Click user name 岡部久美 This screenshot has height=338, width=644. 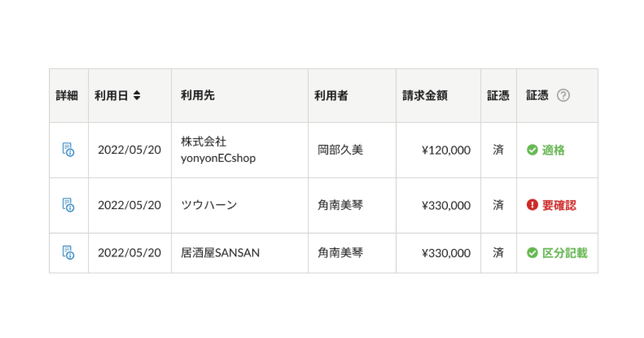click(x=340, y=150)
